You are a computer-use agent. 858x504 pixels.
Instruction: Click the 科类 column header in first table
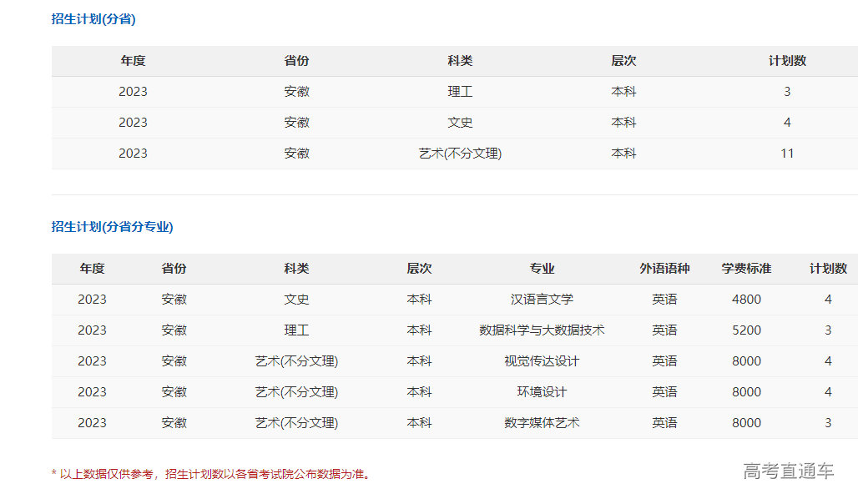coord(461,60)
